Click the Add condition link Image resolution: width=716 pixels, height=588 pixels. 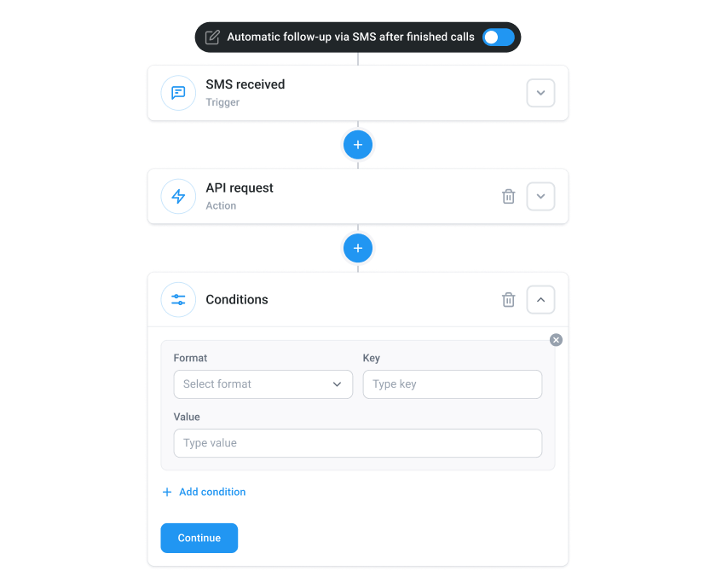click(x=204, y=492)
